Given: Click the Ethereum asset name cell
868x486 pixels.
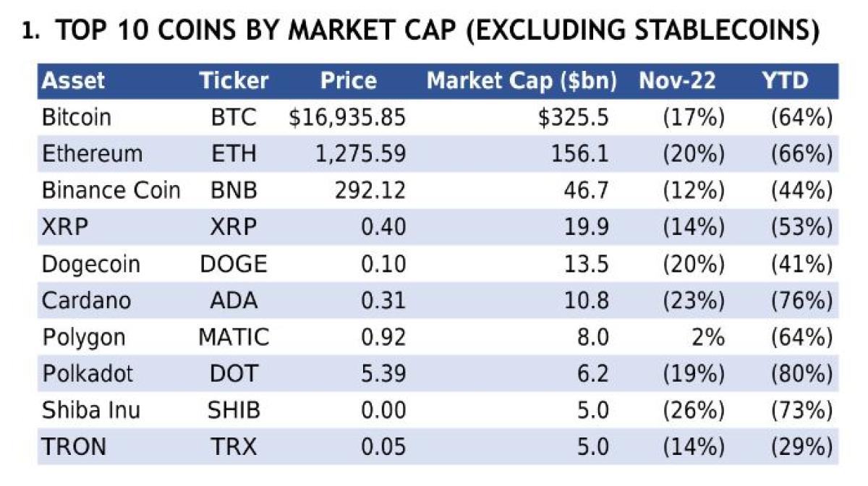Looking at the screenshot, I should coord(92,154).
